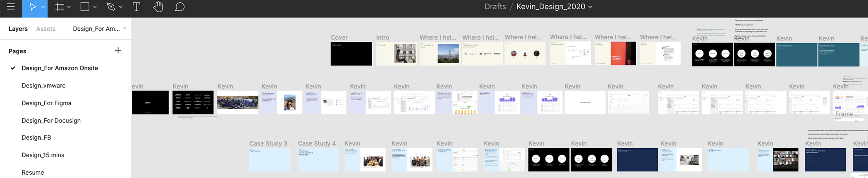
Task: Click the Case Study 4 label
Action: 317,143
